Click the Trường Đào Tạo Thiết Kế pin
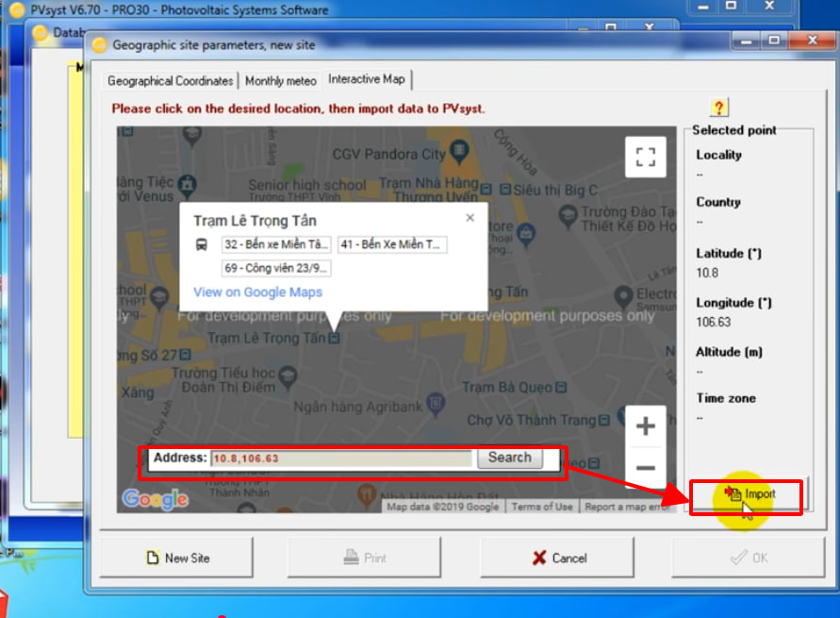The height and width of the screenshot is (618, 840). point(568,216)
